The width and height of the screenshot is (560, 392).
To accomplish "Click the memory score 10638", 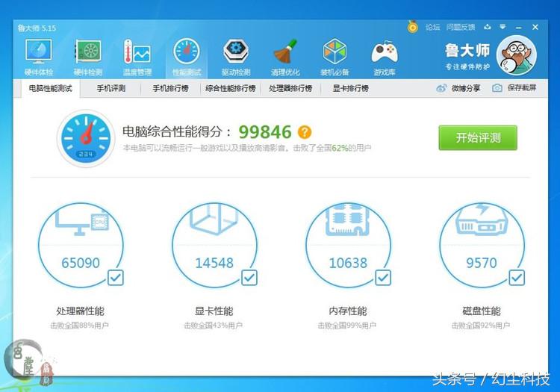I will coord(348,263).
